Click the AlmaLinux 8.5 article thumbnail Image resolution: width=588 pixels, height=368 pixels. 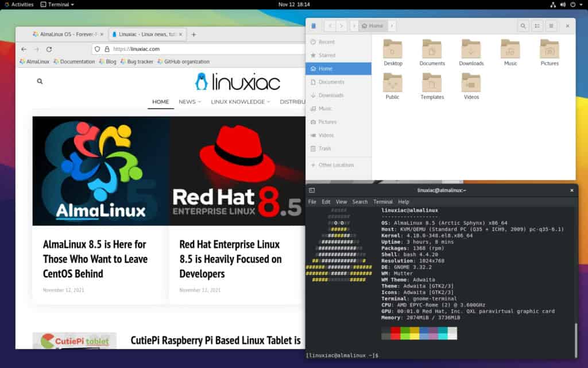pos(101,171)
